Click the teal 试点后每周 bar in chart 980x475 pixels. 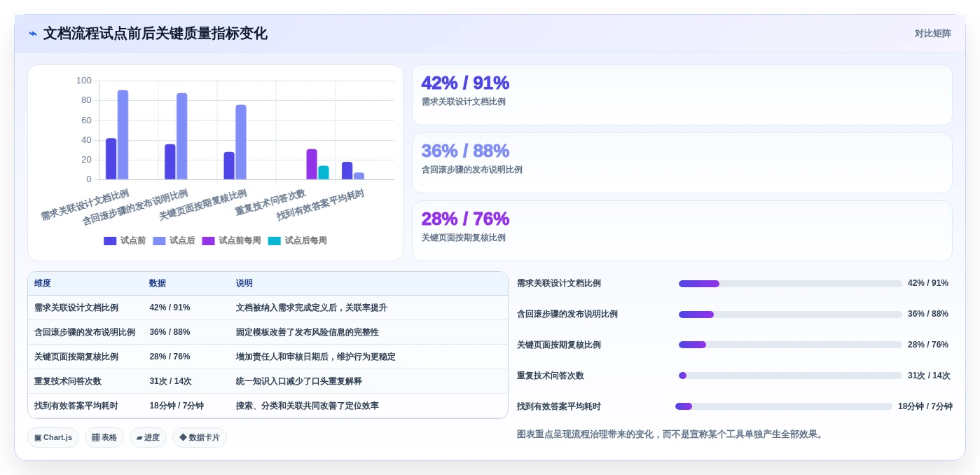pos(324,172)
